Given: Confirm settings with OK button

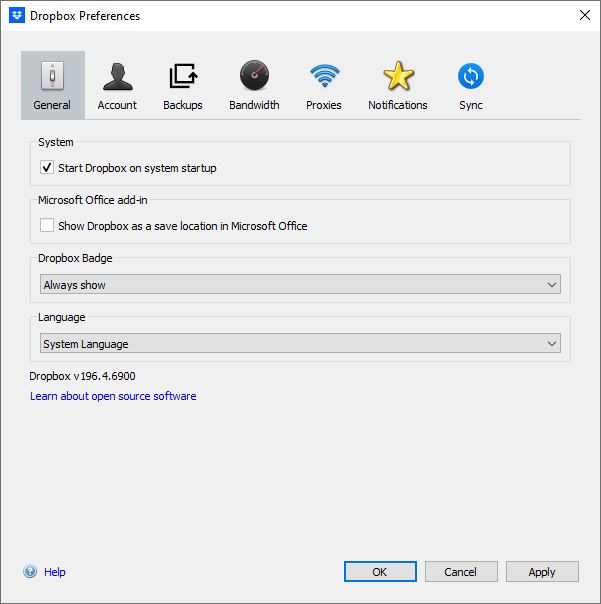Looking at the screenshot, I should tap(380, 572).
